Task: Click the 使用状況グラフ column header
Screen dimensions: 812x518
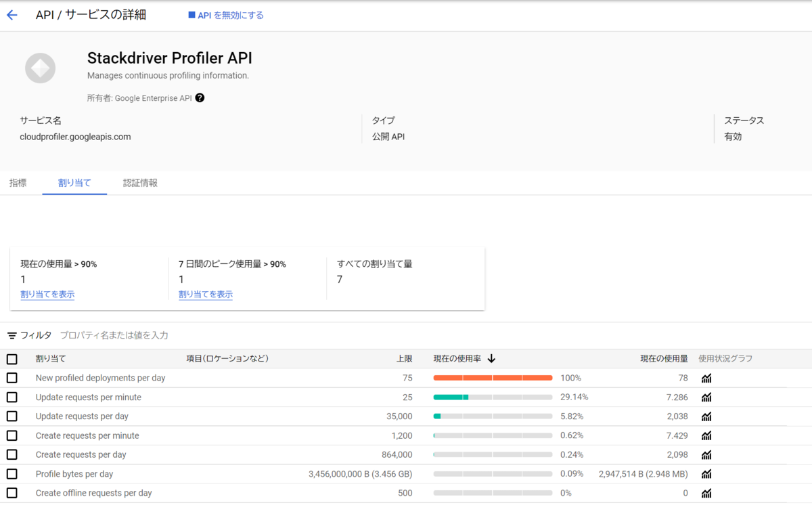Action: (x=725, y=359)
